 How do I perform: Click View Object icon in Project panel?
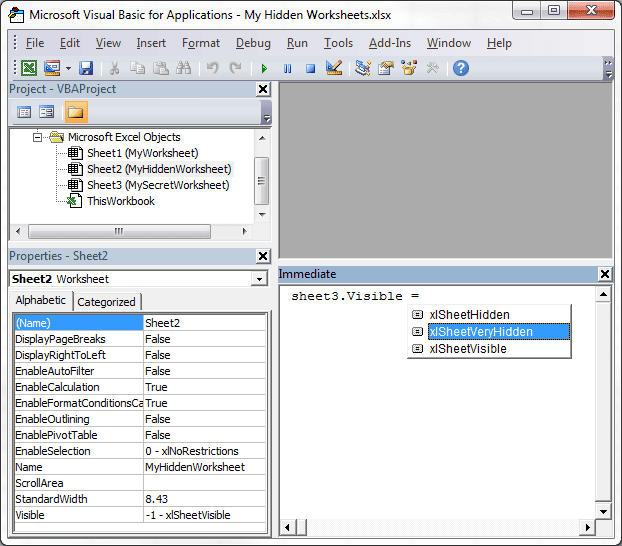pos(46,112)
